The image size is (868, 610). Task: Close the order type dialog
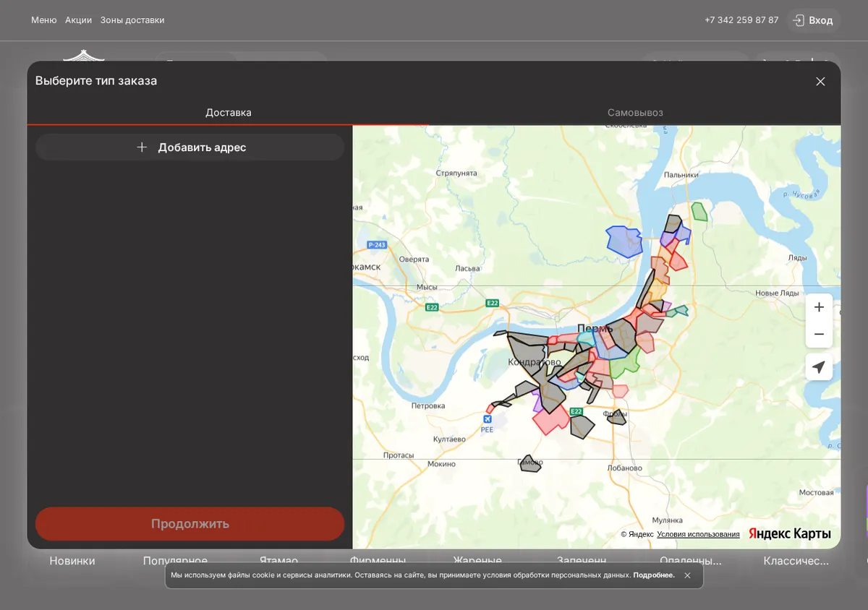pos(820,82)
